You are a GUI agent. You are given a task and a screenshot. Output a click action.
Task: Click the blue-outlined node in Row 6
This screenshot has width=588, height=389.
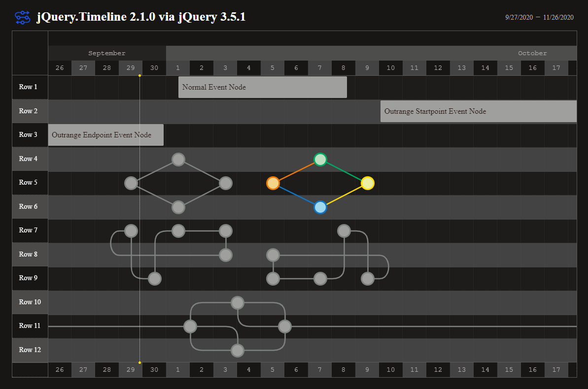click(x=320, y=207)
